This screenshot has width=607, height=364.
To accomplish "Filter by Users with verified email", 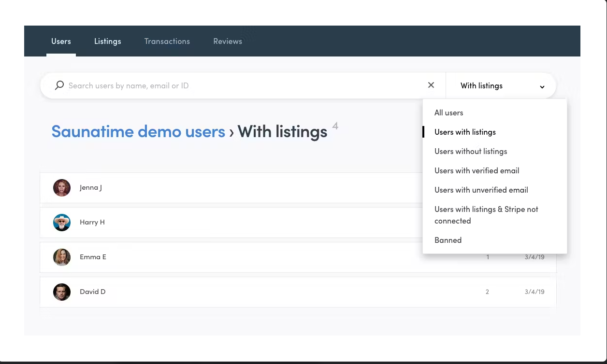I will (x=477, y=171).
